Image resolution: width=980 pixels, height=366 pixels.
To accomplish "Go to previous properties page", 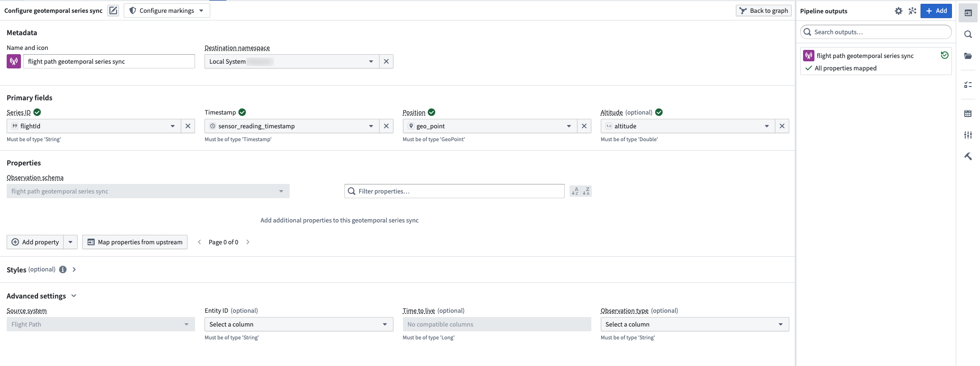I will (x=199, y=242).
